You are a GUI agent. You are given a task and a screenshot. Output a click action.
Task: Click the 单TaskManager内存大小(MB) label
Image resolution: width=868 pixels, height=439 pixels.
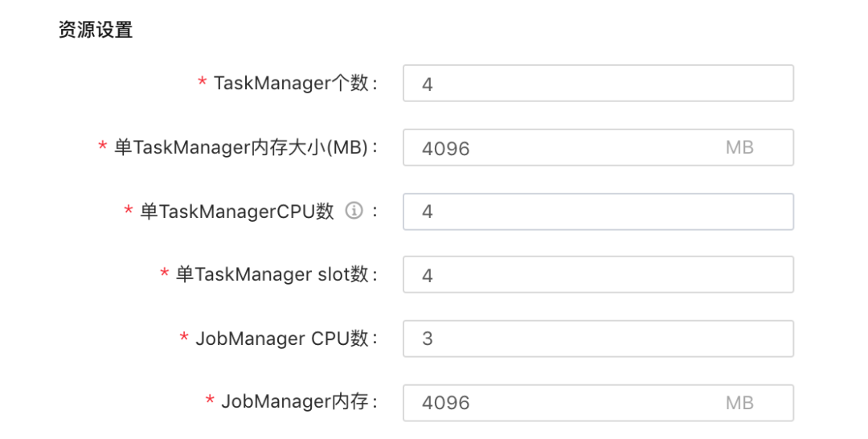tap(244, 148)
